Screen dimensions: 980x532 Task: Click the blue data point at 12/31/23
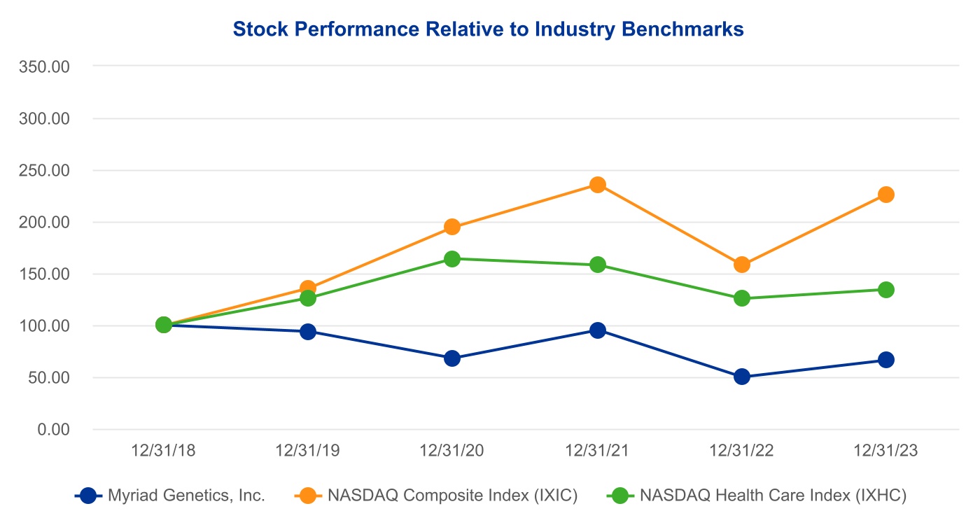[x=886, y=360]
